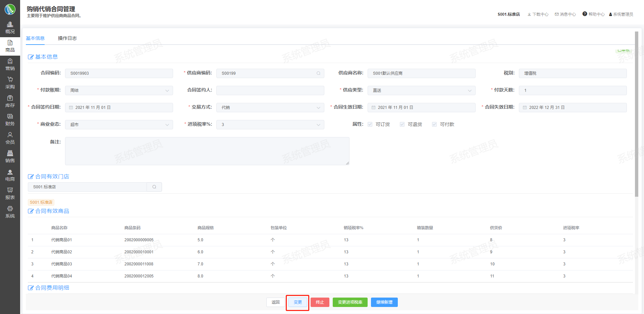Click the red 终止 button
Viewport: 644px width, 314px height.
[320, 302]
